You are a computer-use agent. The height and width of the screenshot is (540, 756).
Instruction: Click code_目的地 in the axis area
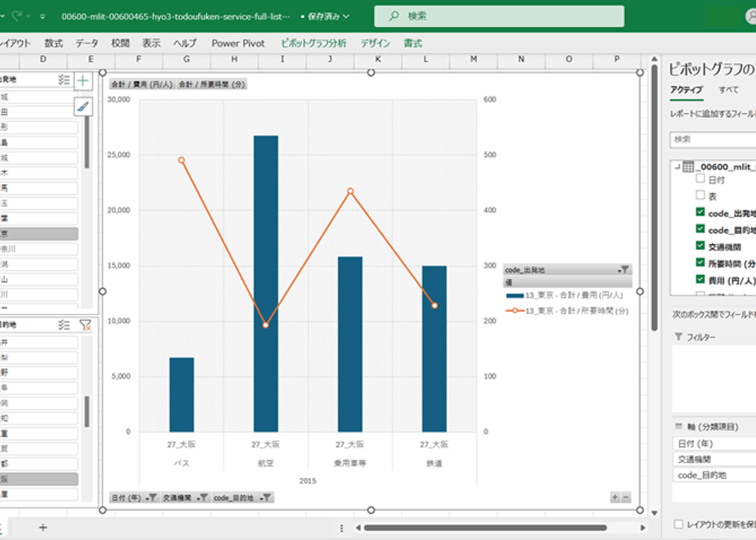(714, 475)
